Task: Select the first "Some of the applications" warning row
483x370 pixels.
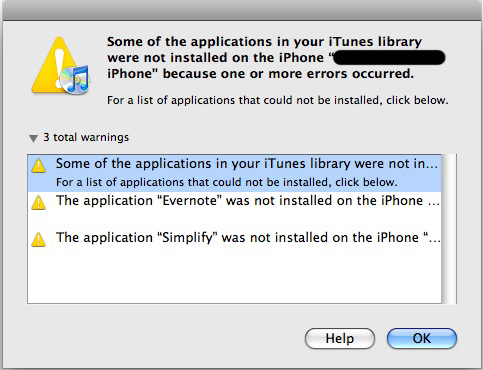Action: click(x=234, y=173)
